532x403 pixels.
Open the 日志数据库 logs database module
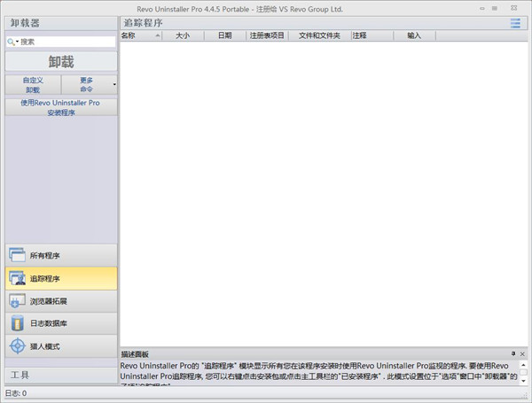[x=59, y=323]
